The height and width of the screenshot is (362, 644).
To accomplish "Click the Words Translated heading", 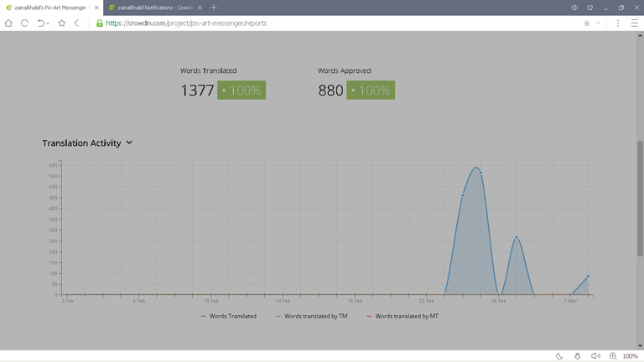I will pos(208,70).
